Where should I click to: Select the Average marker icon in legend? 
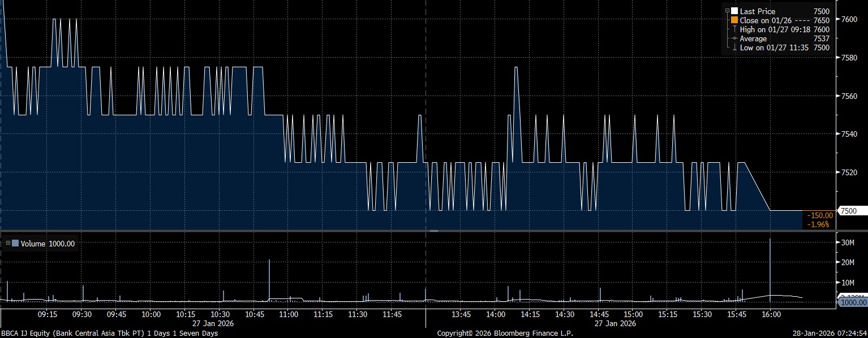coord(734,38)
